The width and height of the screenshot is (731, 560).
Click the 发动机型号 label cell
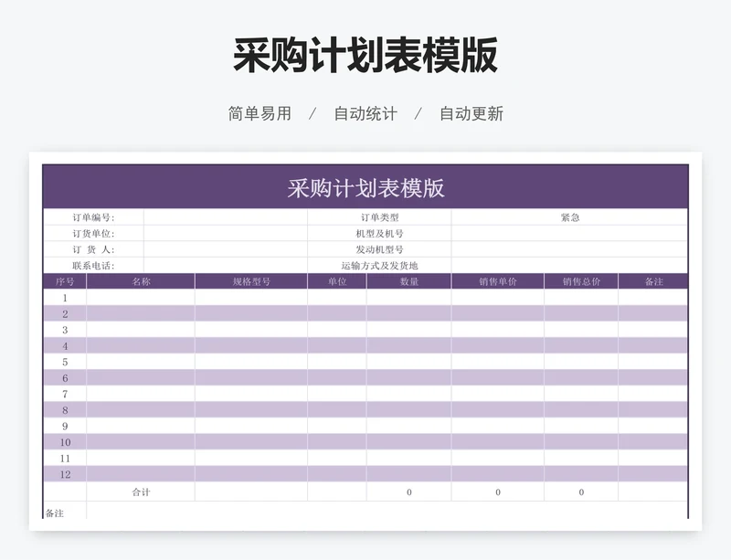[x=379, y=249]
